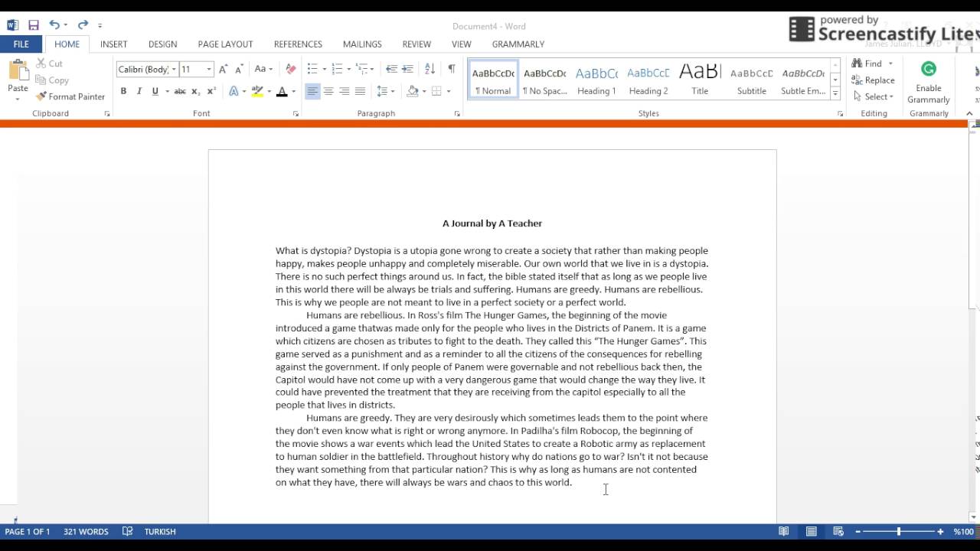The image size is (980, 551).
Task: Center align the paragraph
Action: [328, 91]
